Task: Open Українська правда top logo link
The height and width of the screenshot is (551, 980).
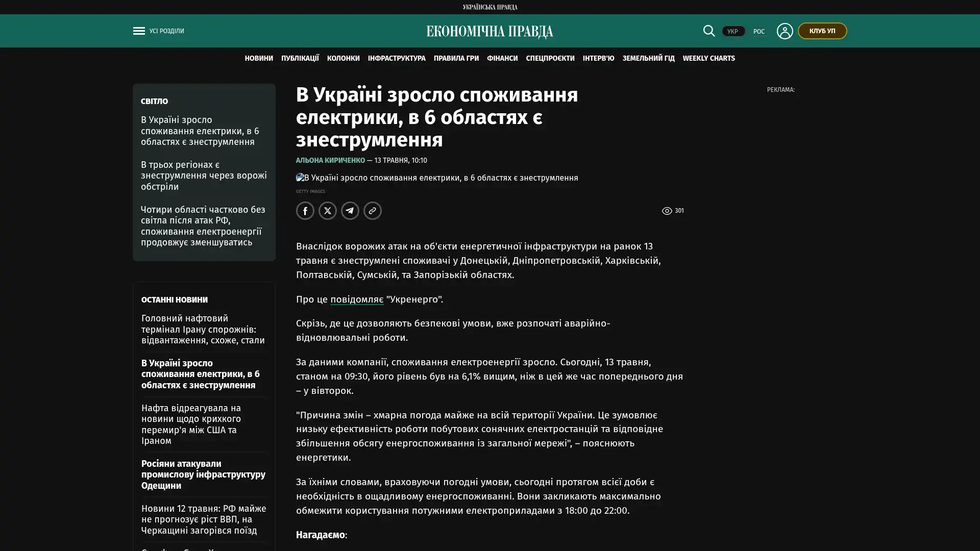Action: pyautogui.click(x=490, y=7)
